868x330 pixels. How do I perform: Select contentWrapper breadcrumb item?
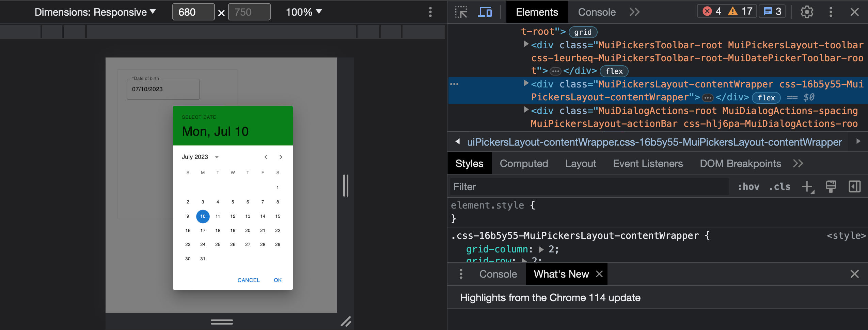[x=654, y=142]
